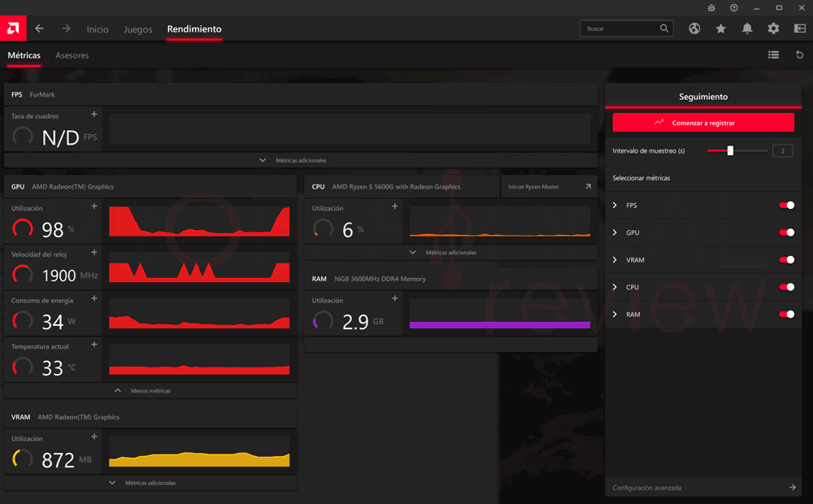The height and width of the screenshot is (504, 813).
Task: Disable VRAM metric tracking toggle
Action: click(786, 260)
